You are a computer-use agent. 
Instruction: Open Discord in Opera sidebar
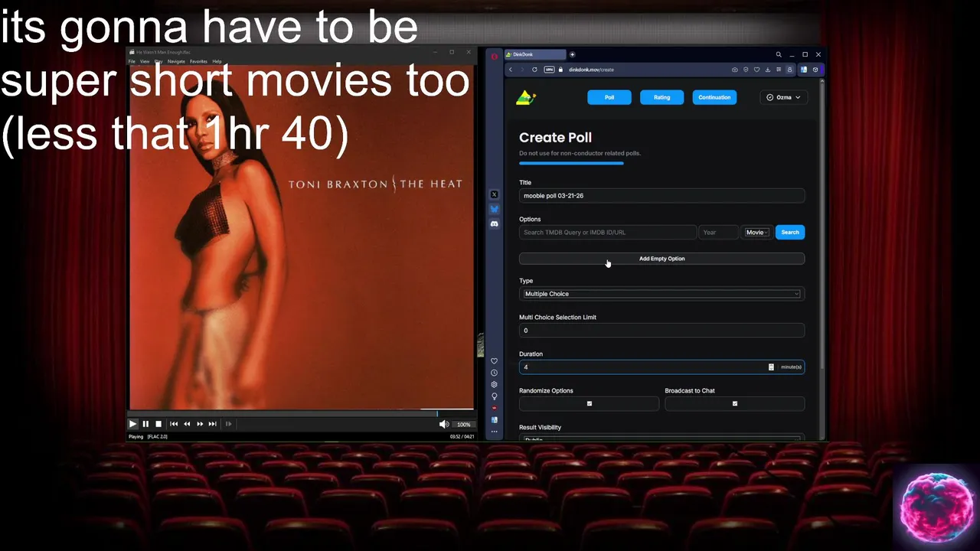494,223
